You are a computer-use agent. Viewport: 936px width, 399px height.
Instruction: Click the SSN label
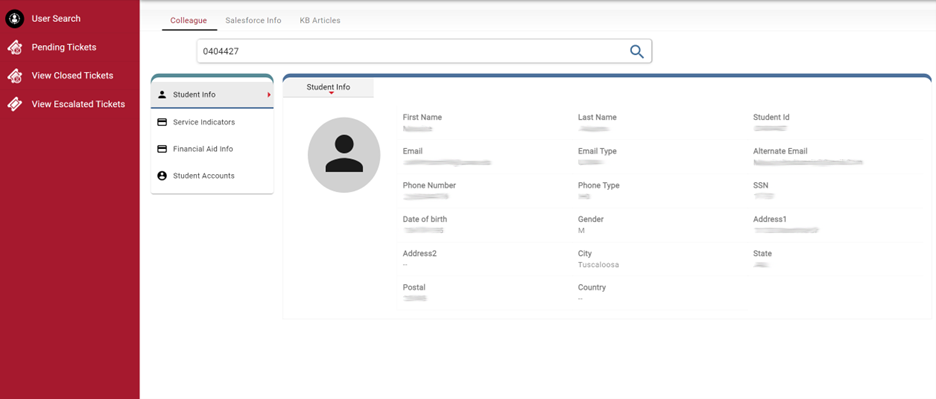tap(760, 186)
